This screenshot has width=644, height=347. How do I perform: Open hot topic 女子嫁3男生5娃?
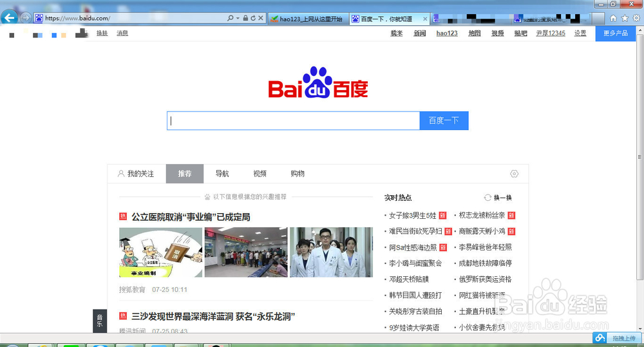(x=412, y=215)
